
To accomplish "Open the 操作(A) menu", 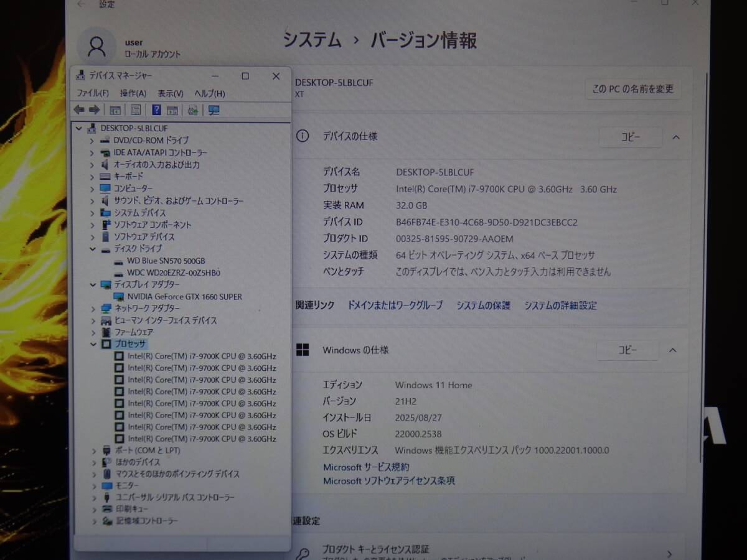I will (x=133, y=93).
